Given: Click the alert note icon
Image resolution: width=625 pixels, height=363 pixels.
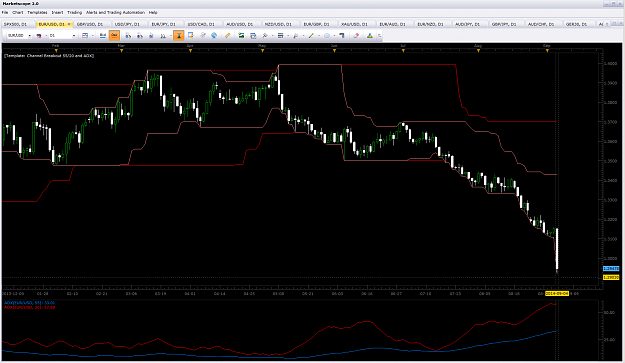Looking at the screenshot, I should point(191,35).
